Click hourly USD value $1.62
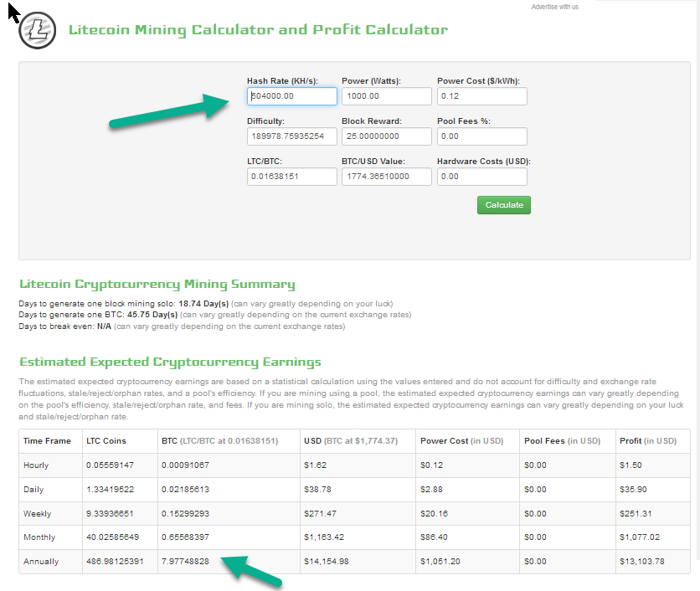700x591 pixels. tap(315, 465)
